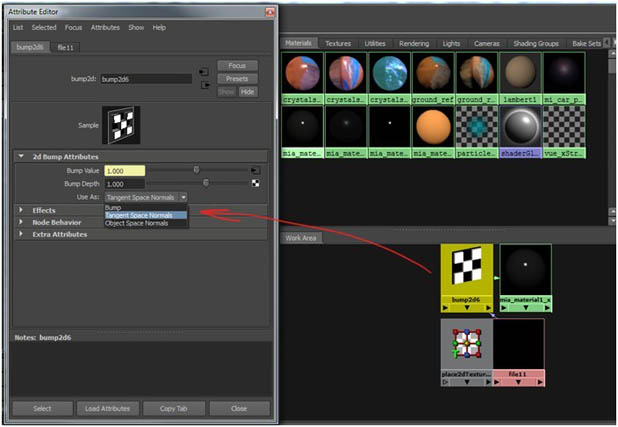Viewport: 618px width, 427px height.
Task: Choose Object Space Normals option
Action: 145,223
